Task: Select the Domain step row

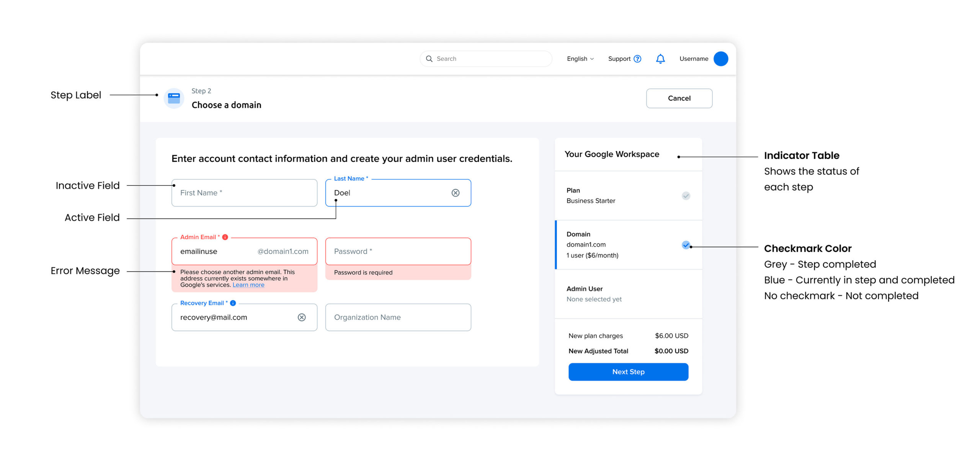Action: (620, 245)
